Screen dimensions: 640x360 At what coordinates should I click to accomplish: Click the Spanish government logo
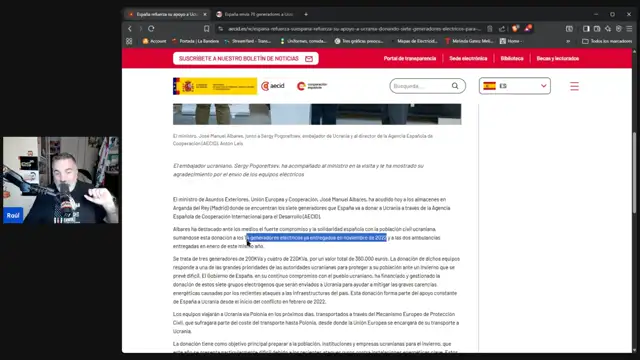click(215, 86)
